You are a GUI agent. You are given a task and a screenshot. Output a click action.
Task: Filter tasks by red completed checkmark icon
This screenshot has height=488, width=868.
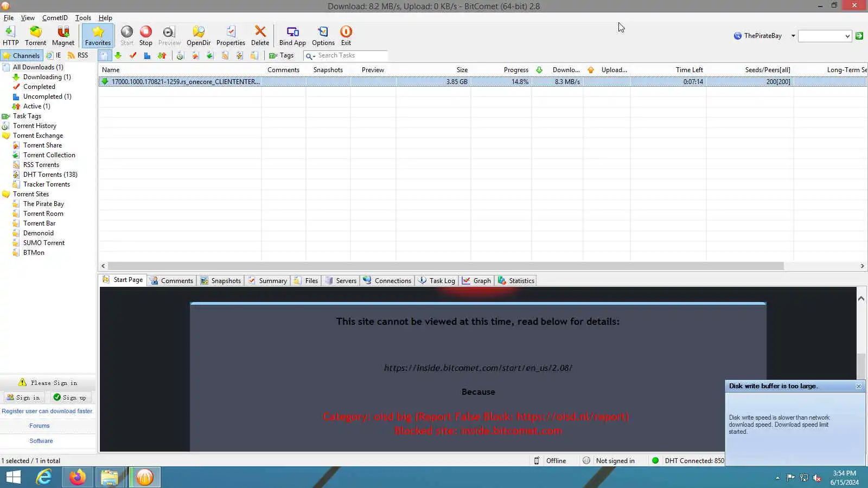(x=133, y=55)
